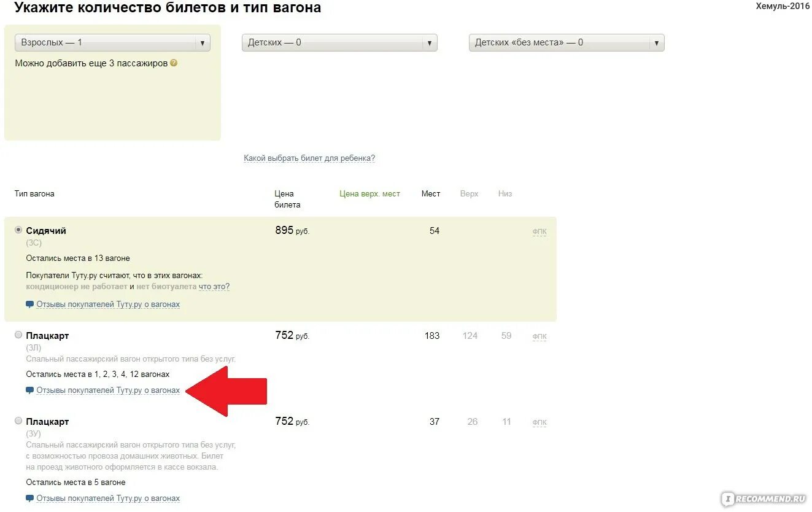Viewport: 812px width, 512px height.
Task: Open buyer reviews link for Сидячий wagons
Action: (x=108, y=304)
